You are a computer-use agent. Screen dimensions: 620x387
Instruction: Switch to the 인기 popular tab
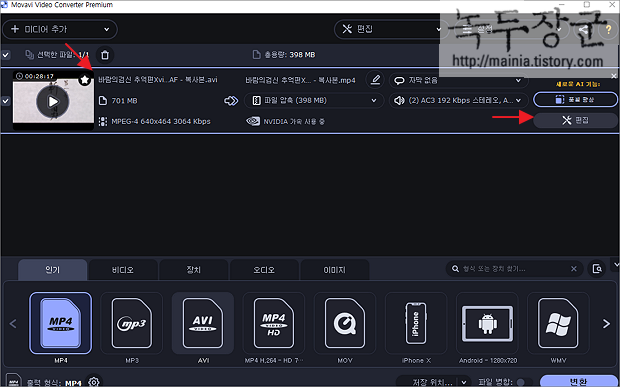53,270
